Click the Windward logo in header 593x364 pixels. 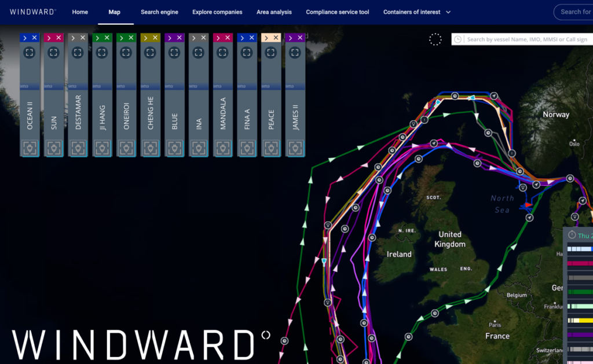pos(33,12)
